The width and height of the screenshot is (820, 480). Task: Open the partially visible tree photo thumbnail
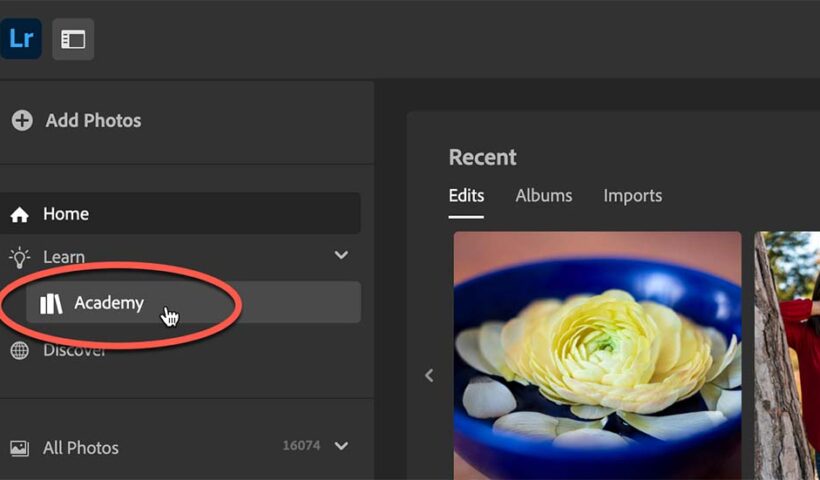[x=787, y=355]
